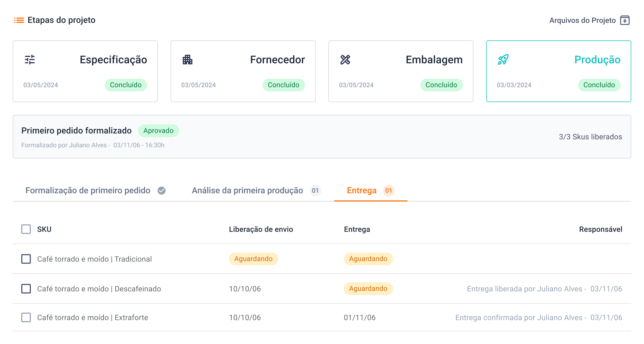This screenshot has height=344, width=644.
Task: Click 'Café torrado e moído | Descafeinado'
Action: coord(99,289)
